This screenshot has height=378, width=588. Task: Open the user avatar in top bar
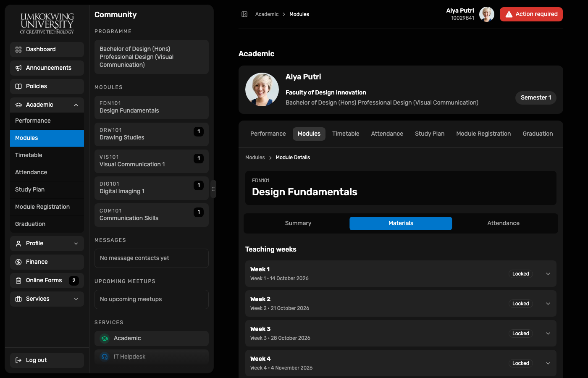point(487,14)
